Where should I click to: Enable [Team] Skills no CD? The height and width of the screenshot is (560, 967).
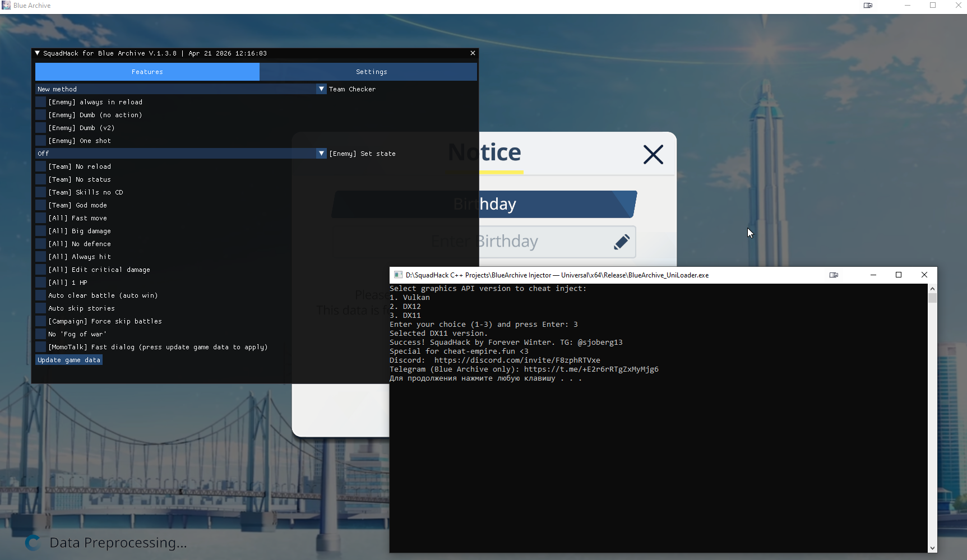(x=40, y=192)
